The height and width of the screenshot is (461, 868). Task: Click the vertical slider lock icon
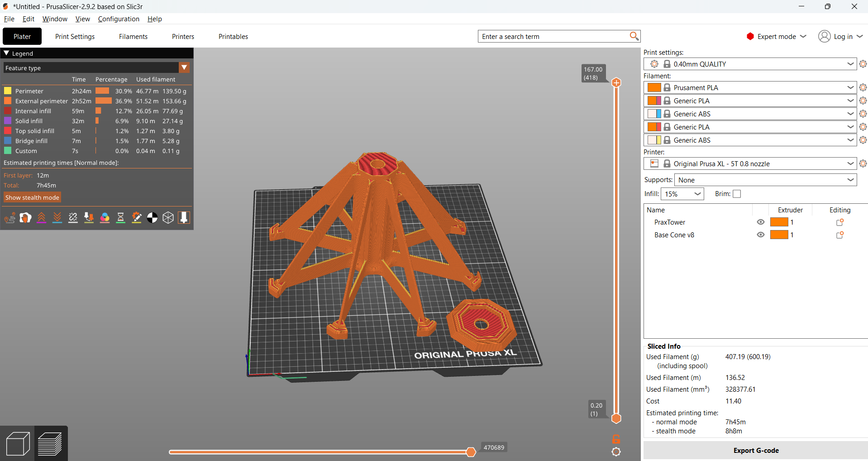click(616, 439)
